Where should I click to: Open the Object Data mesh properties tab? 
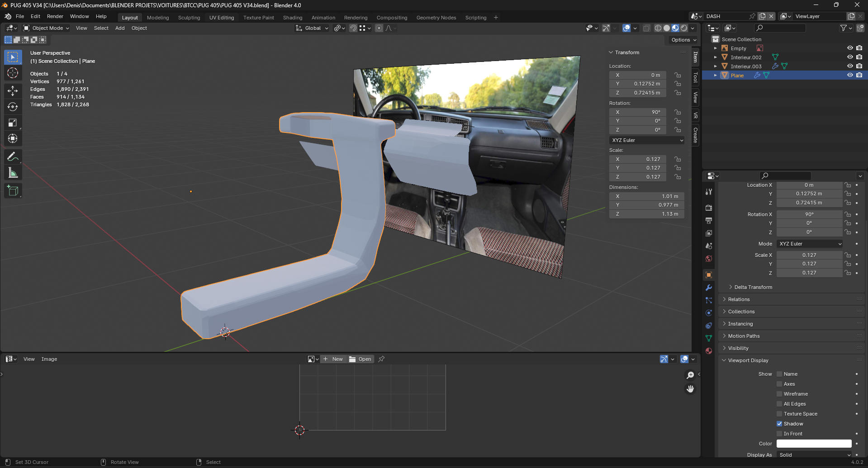click(709, 338)
